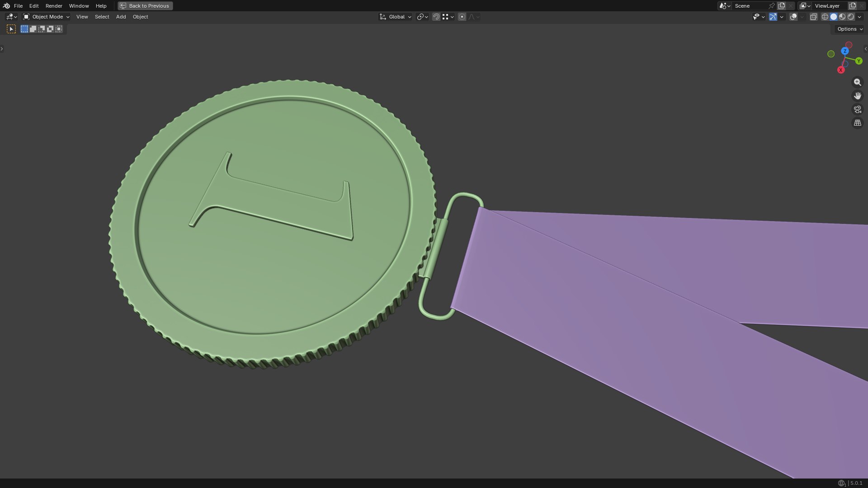Expand the Options dropdown
Screen dimensions: 868x488
click(x=849, y=29)
